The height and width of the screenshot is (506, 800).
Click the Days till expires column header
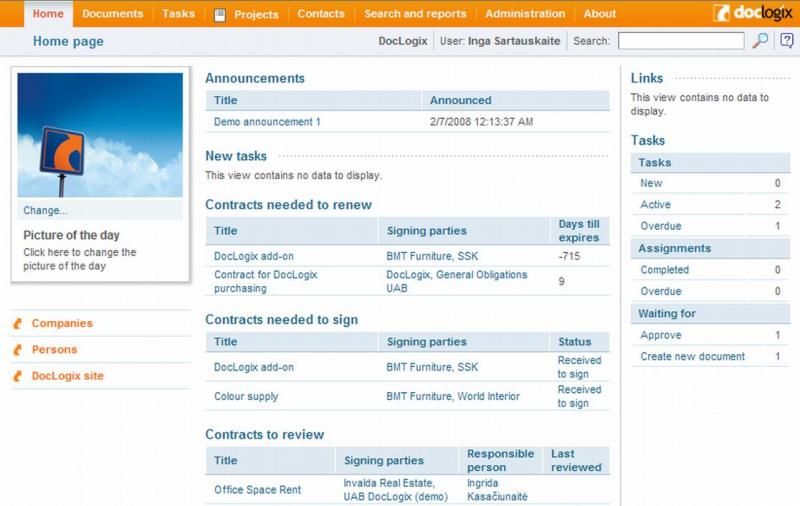[579, 231]
